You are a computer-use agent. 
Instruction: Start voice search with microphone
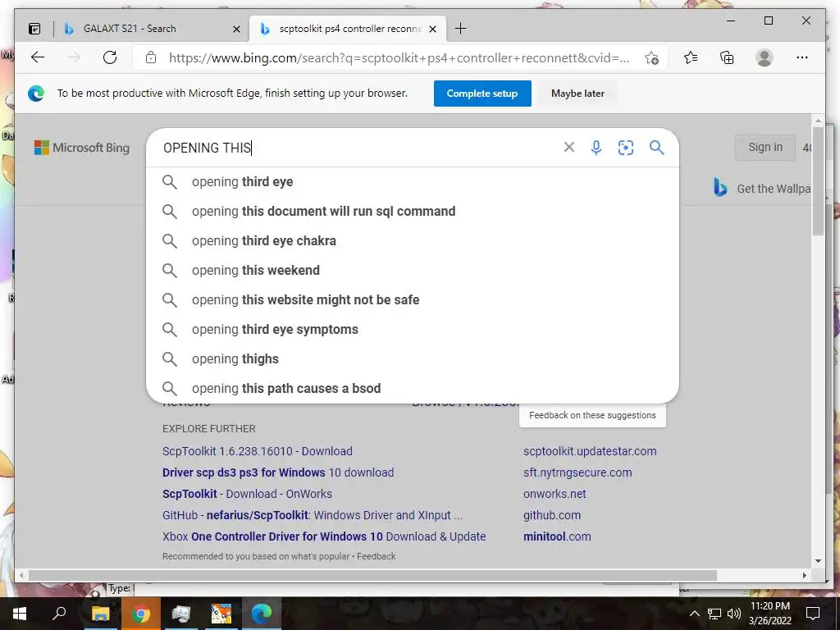point(596,148)
